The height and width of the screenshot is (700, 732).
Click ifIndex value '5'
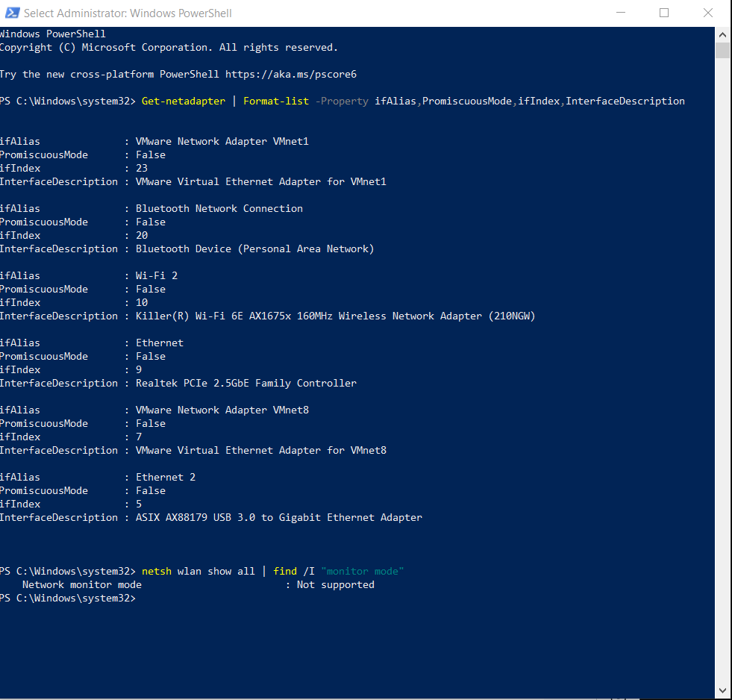(139, 504)
